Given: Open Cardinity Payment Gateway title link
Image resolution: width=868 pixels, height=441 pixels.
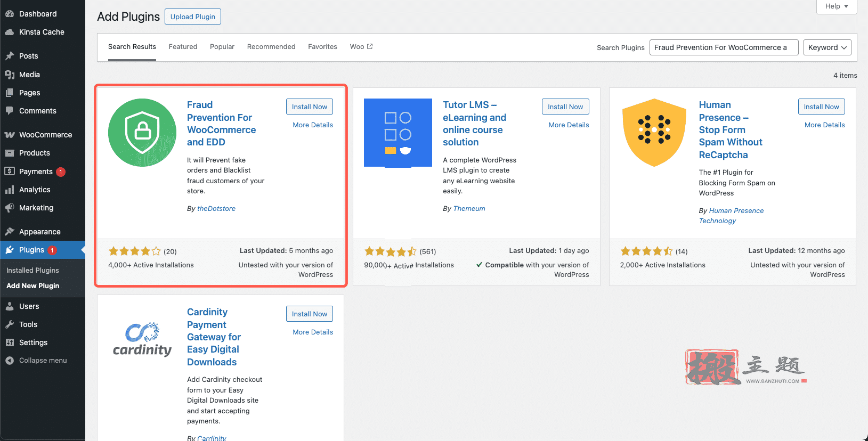Looking at the screenshot, I should [214, 337].
